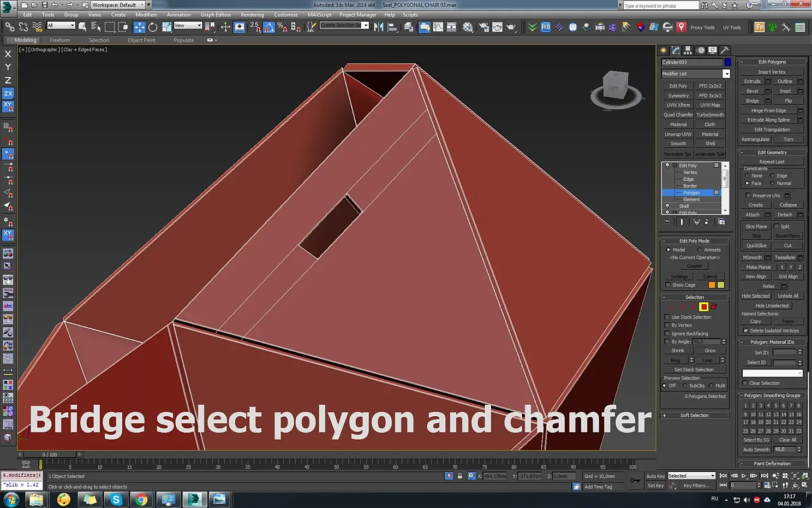This screenshot has height=508, width=812.
Task: Click the blue object color swatch
Action: point(727,62)
